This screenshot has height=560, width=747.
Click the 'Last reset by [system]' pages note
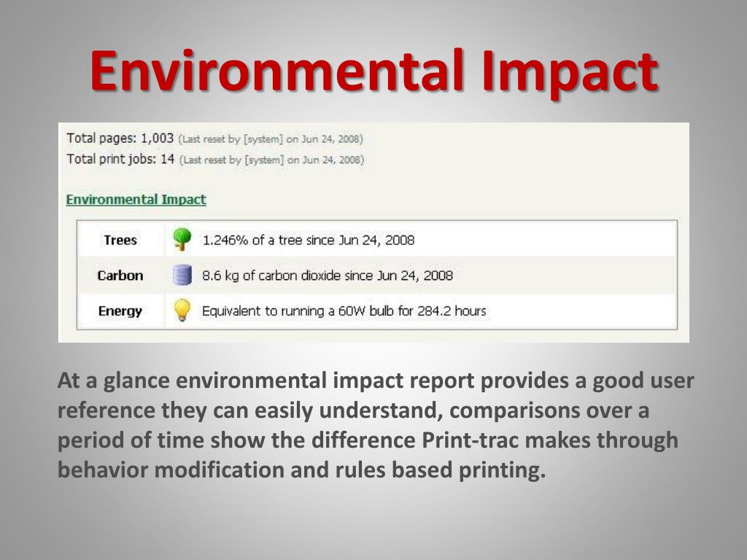271,139
